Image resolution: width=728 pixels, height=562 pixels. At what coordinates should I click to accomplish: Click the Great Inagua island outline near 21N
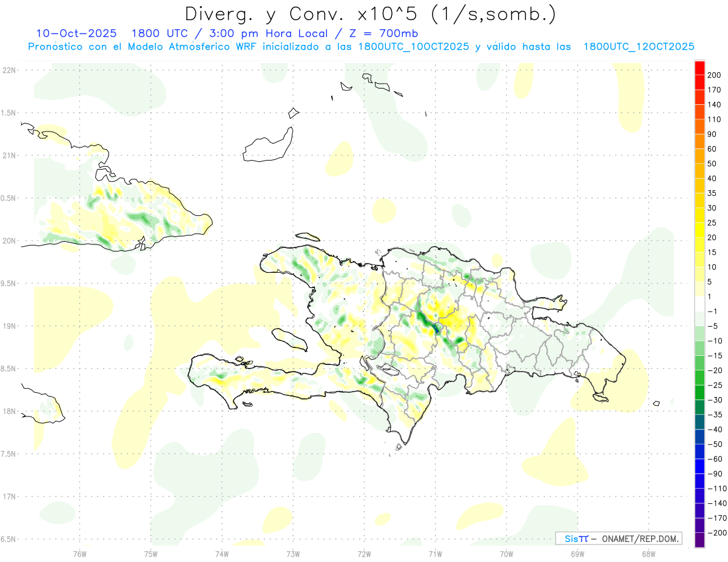[x=268, y=145]
